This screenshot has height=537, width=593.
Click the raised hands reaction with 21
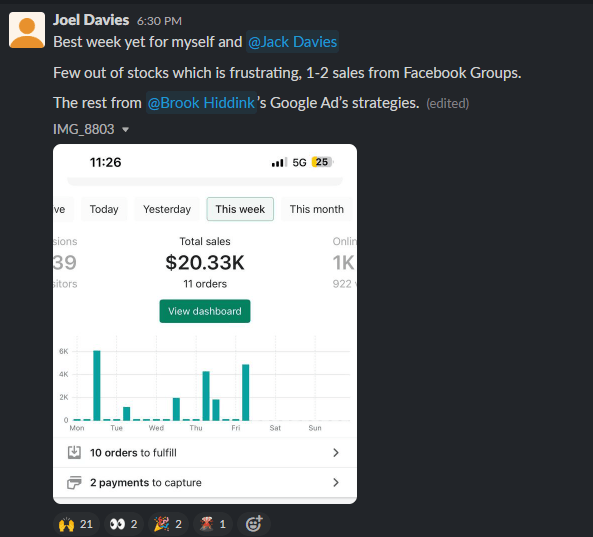[76, 524]
